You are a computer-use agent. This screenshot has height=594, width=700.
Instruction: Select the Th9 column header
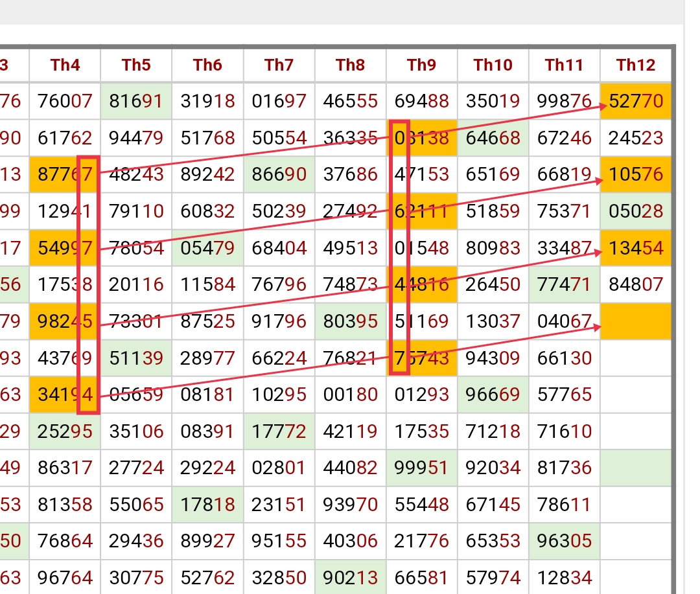pyautogui.click(x=423, y=65)
